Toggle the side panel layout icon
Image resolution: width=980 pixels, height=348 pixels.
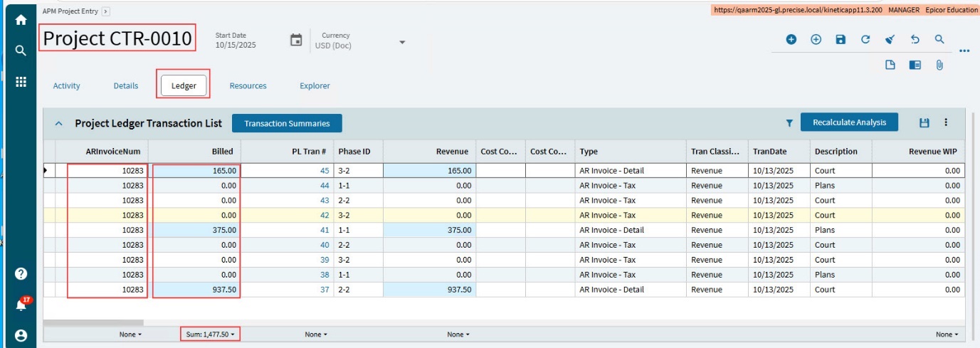tap(915, 65)
